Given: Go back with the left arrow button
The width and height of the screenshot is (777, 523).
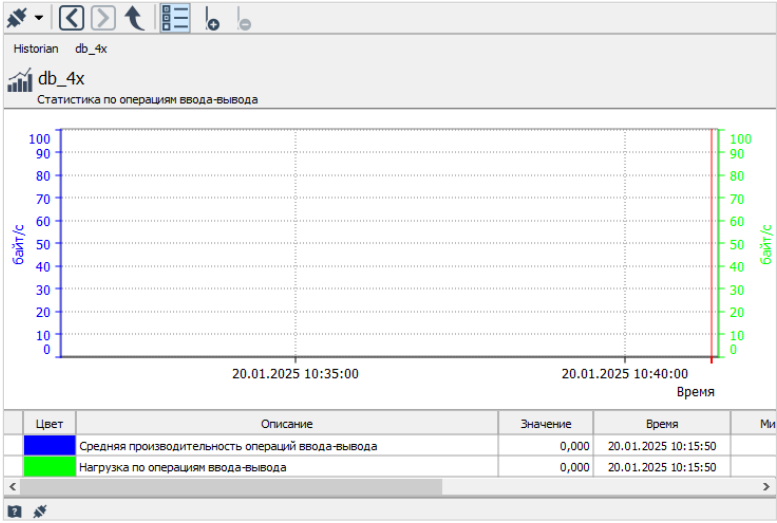Looking at the screenshot, I should click(x=71, y=17).
